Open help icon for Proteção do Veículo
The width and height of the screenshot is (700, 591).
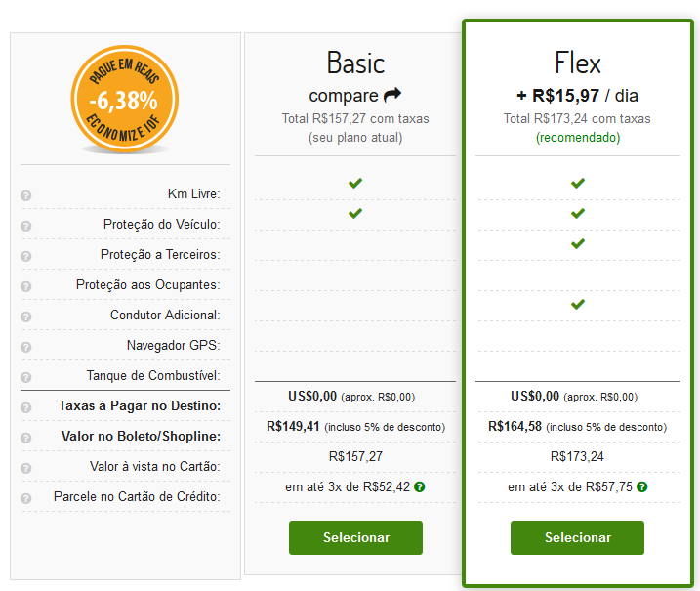click(x=26, y=226)
